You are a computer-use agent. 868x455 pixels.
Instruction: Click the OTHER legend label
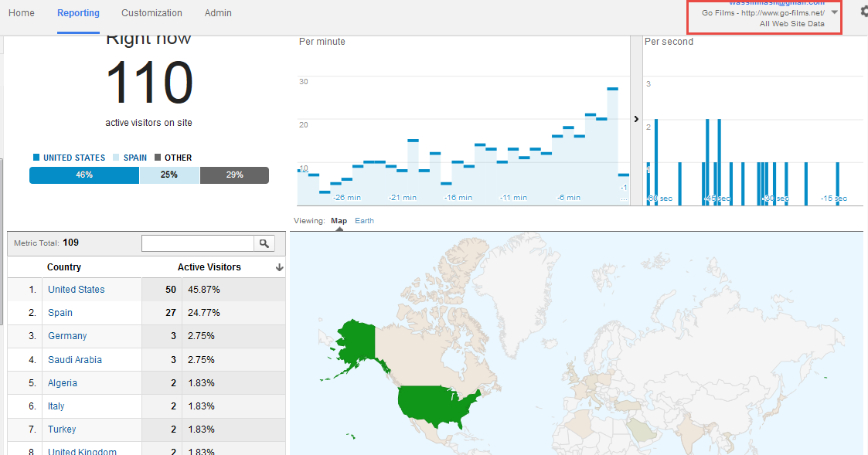(179, 158)
